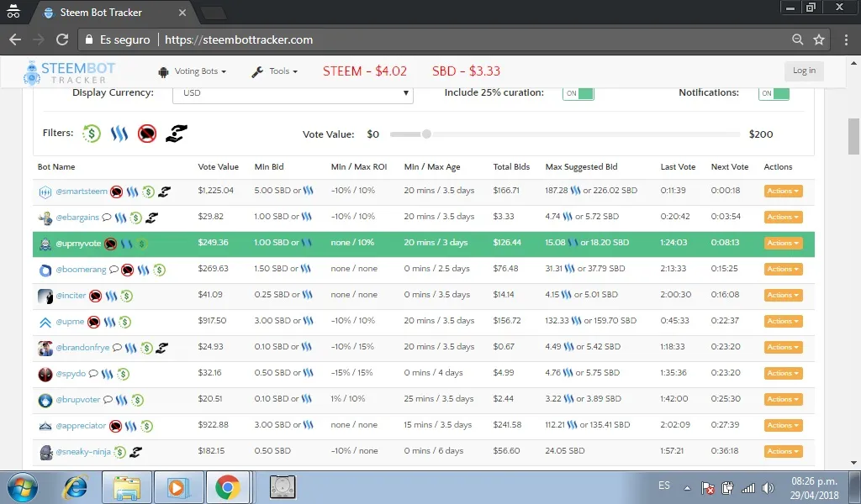Open the browser zoom magnifier icon

coord(797,39)
